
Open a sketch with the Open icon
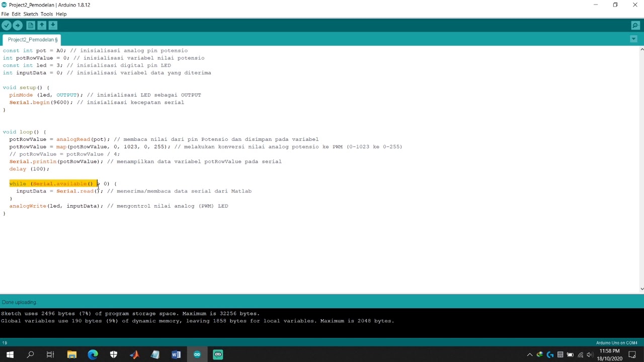42,25
